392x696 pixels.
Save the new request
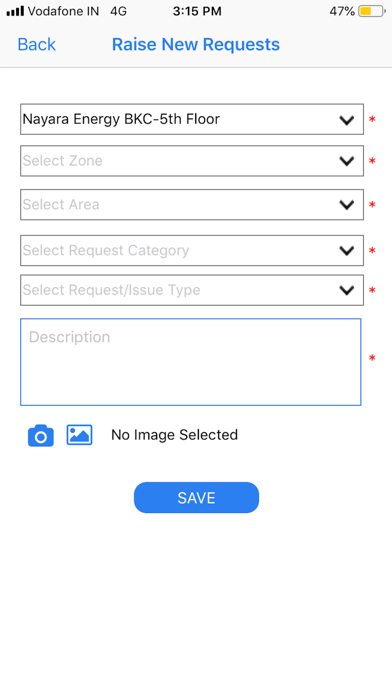(x=196, y=498)
